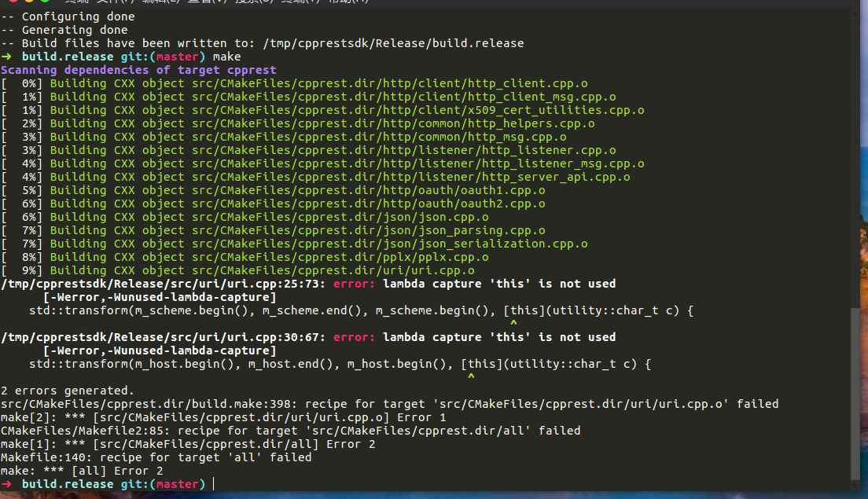The image size is (868, 499).
Task: Click the json_serialization.cpp.o build line
Action: (x=295, y=244)
